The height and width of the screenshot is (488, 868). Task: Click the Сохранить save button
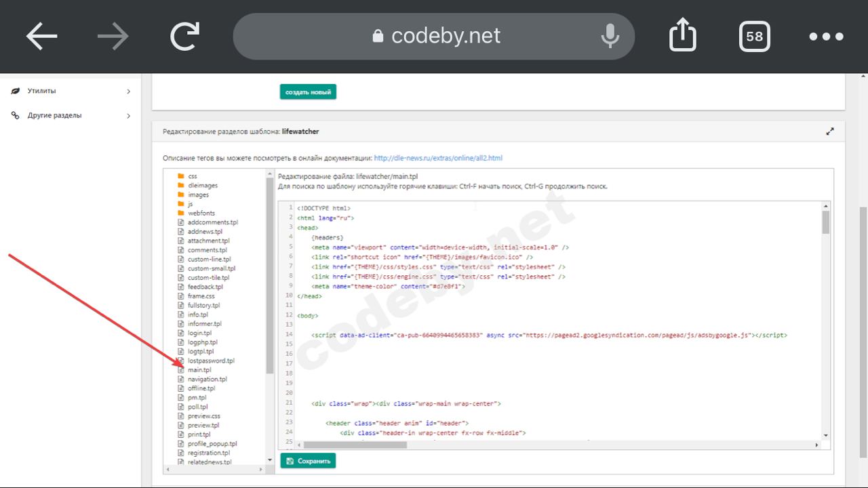point(308,461)
